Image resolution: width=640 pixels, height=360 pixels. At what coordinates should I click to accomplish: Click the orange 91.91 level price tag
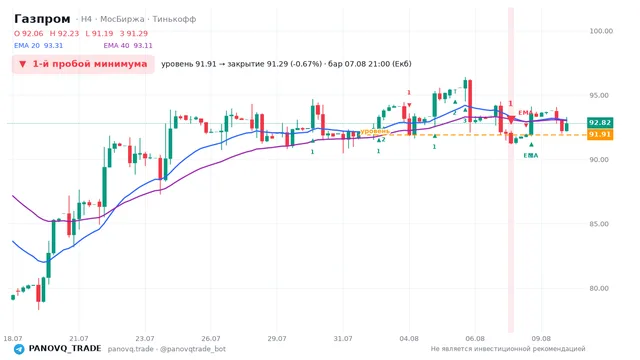tap(600, 134)
